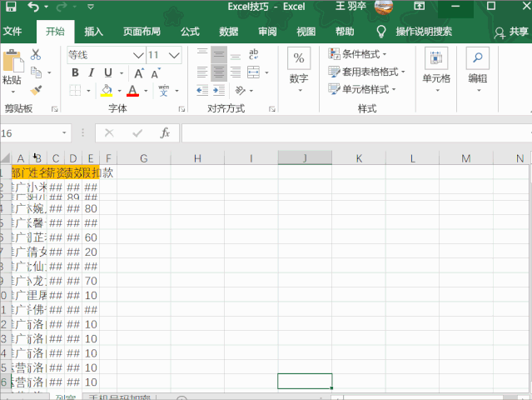The width and height of the screenshot is (532, 400).
Task: Toggle Underline formatting
Action: (108, 72)
